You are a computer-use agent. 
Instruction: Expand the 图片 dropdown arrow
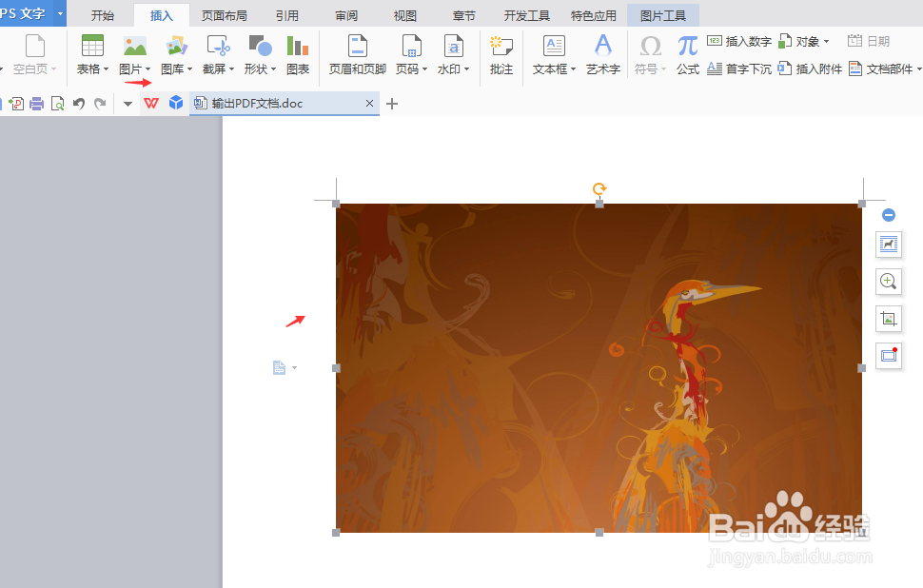point(147,69)
